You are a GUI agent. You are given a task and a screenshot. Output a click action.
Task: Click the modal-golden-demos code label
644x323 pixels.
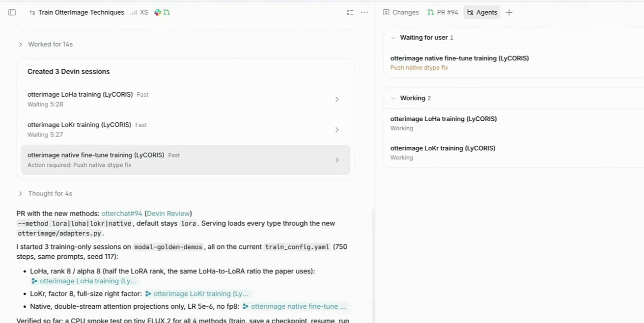[168, 247]
